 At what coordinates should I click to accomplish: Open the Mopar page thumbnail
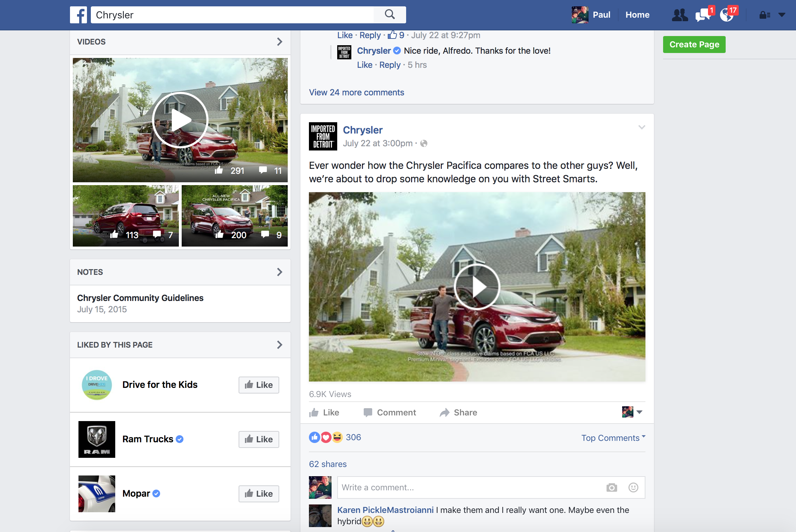click(97, 494)
